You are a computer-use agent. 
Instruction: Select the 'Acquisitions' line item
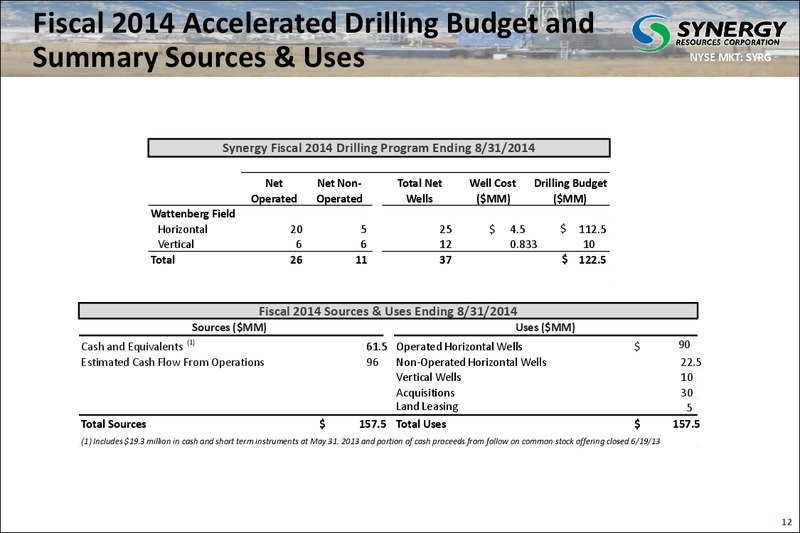point(425,393)
